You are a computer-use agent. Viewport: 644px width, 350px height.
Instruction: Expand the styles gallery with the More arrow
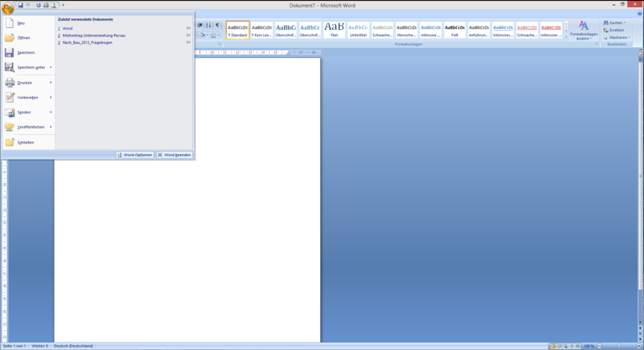pyautogui.click(x=566, y=36)
